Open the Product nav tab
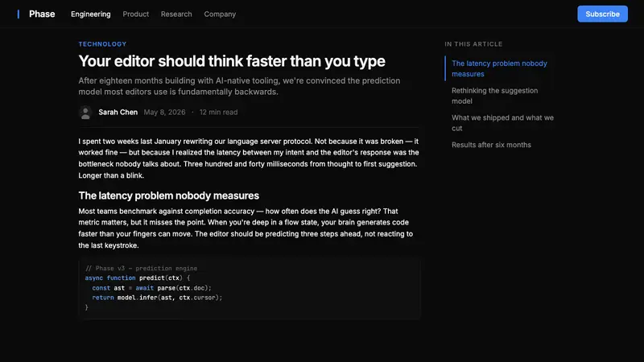The height and width of the screenshot is (362, 644). tap(135, 14)
